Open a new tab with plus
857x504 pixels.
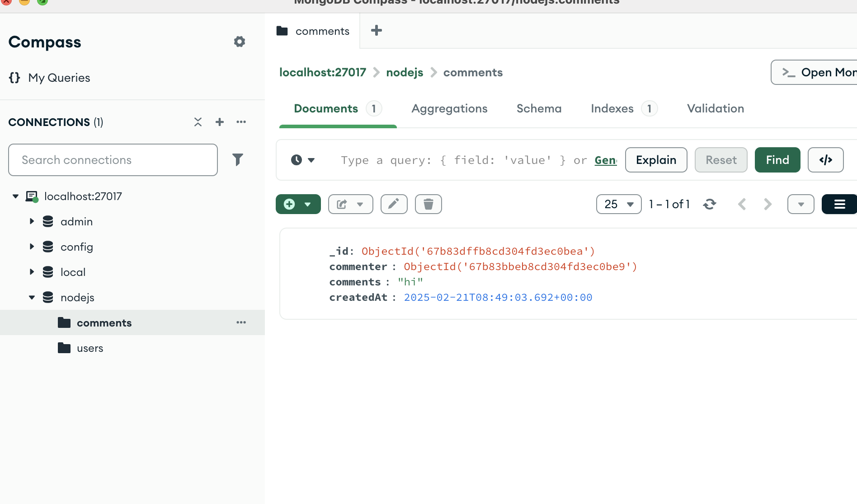coord(377,31)
